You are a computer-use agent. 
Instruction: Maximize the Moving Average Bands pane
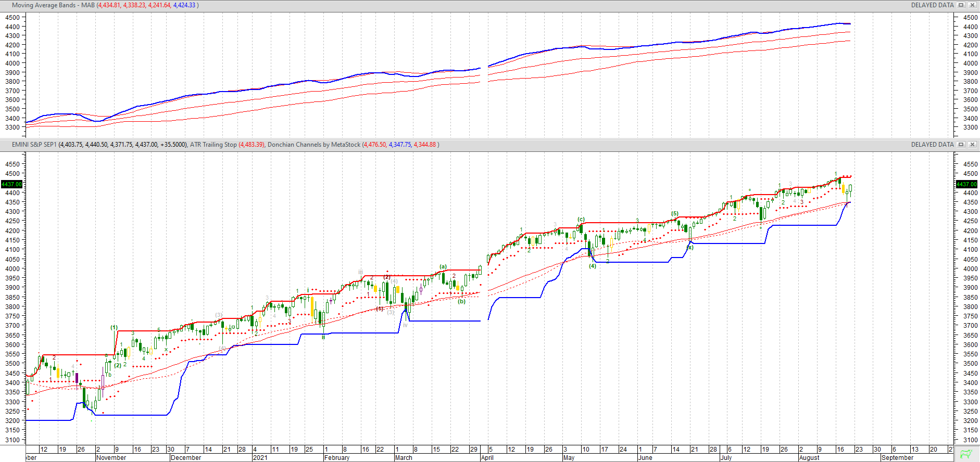pos(961,5)
